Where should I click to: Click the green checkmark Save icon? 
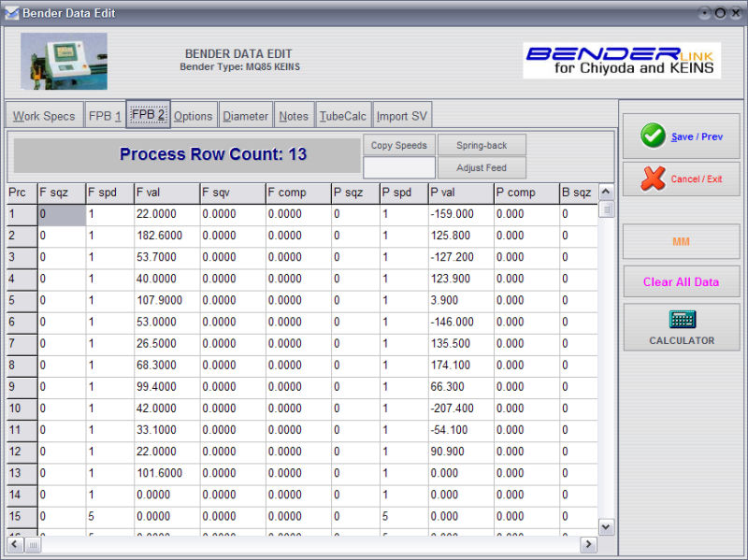[654, 136]
